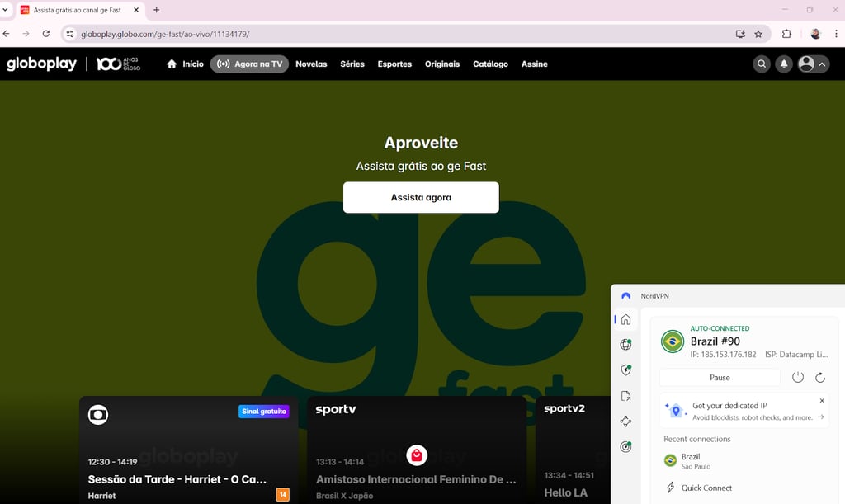This screenshot has height=504, width=845.
Task: Dismiss the dedicated IP promo
Action: (822, 401)
